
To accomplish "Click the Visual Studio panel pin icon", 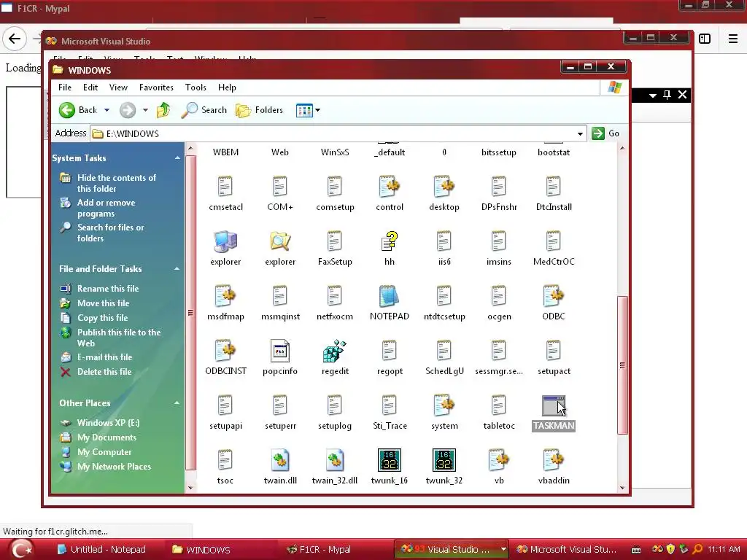I will 667,95.
